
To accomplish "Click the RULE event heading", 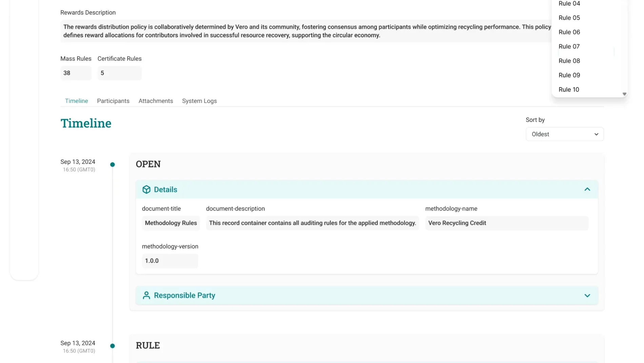I will pyautogui.click(x=148, y=345).
